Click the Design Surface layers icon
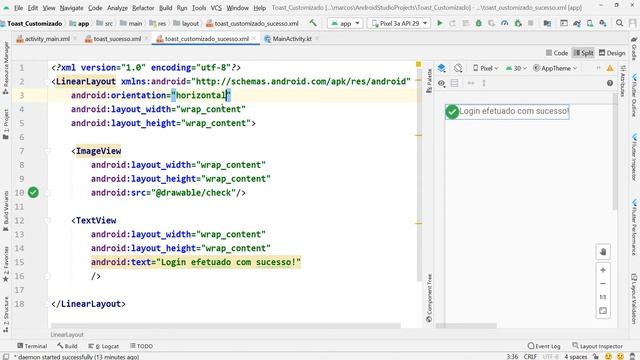Image resolution: width=640 pixels, height=360 pixels. click(x=442, y=68)
